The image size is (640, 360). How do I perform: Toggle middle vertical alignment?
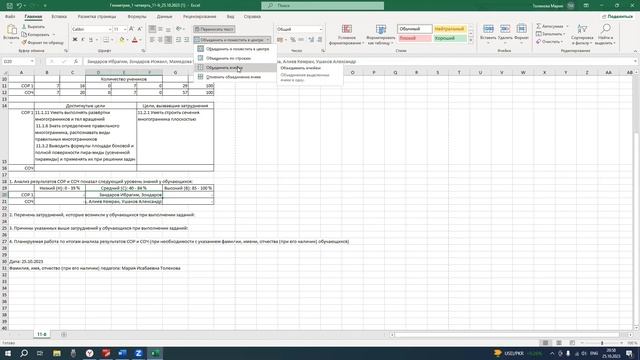coord(160,29)
